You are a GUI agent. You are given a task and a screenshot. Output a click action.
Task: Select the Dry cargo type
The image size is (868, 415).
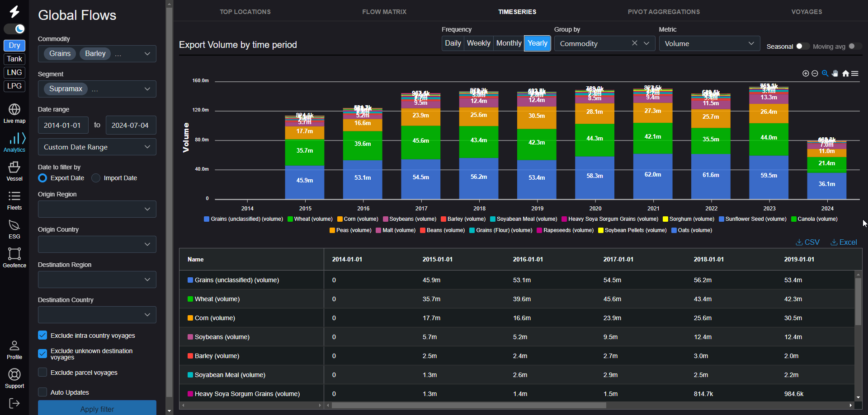click(14, 45)
